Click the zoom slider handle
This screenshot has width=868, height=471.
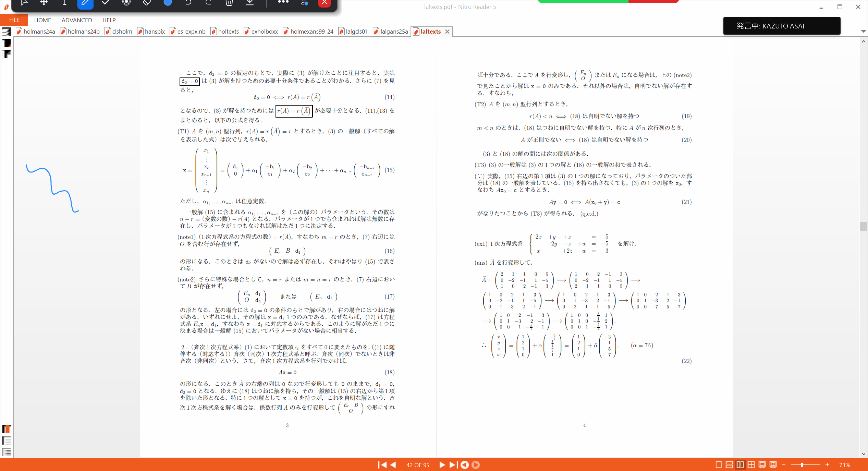(802, 465)
